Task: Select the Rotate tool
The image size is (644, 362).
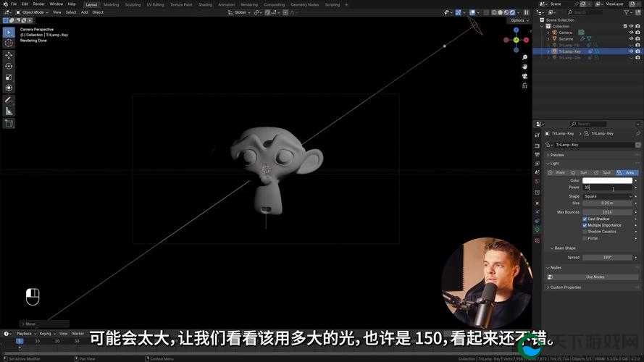Action: [x=9, y=66]
